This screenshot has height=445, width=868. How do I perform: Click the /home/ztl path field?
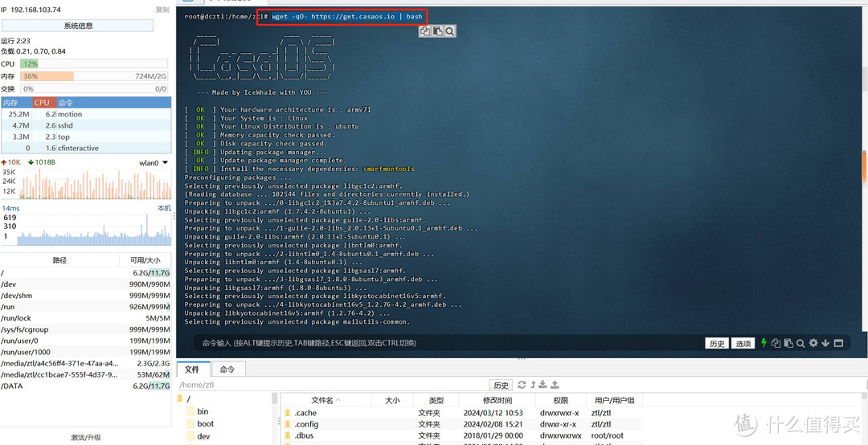tap(332, 385)
